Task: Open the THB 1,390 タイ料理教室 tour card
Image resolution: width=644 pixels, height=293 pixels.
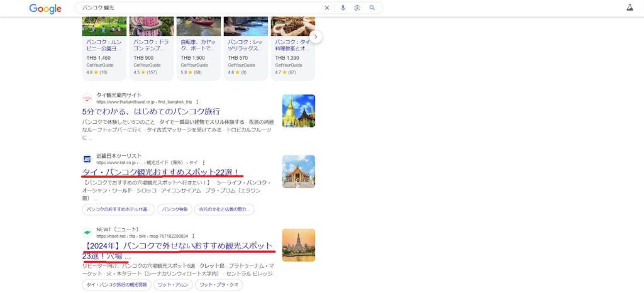Action: tap(293, 48)
